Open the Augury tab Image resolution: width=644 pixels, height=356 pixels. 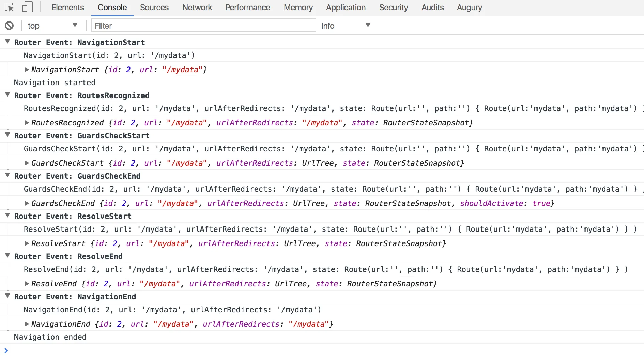[x=469, y=8]
